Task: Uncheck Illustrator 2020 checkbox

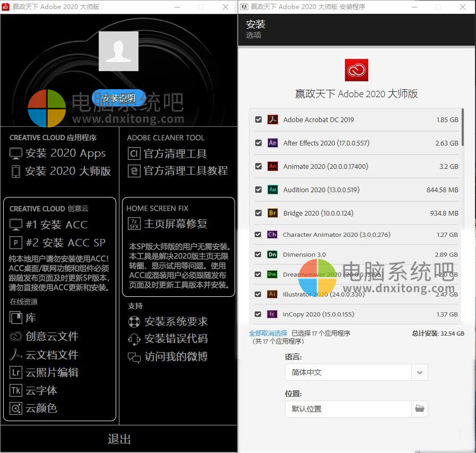Action: [x=258, y=294]
